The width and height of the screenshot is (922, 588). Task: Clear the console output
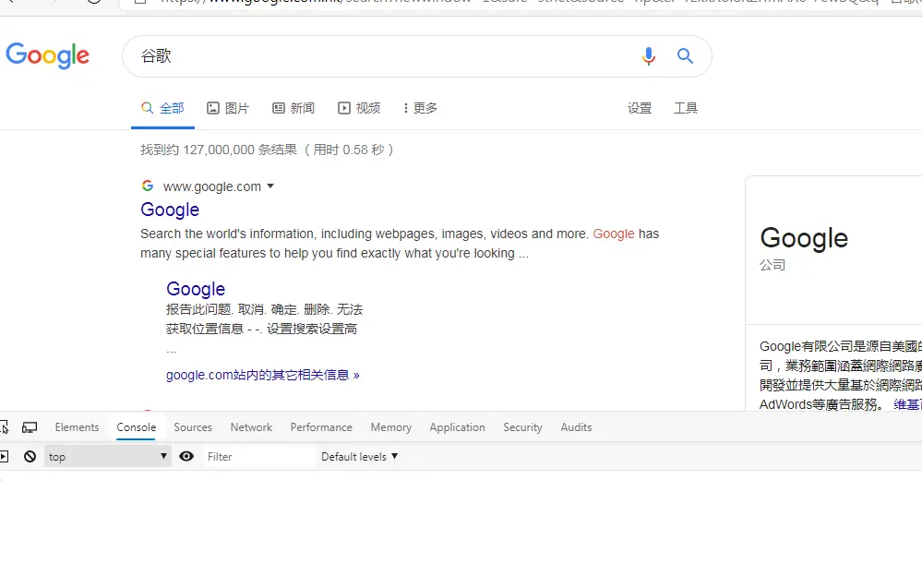coord(29,456)
